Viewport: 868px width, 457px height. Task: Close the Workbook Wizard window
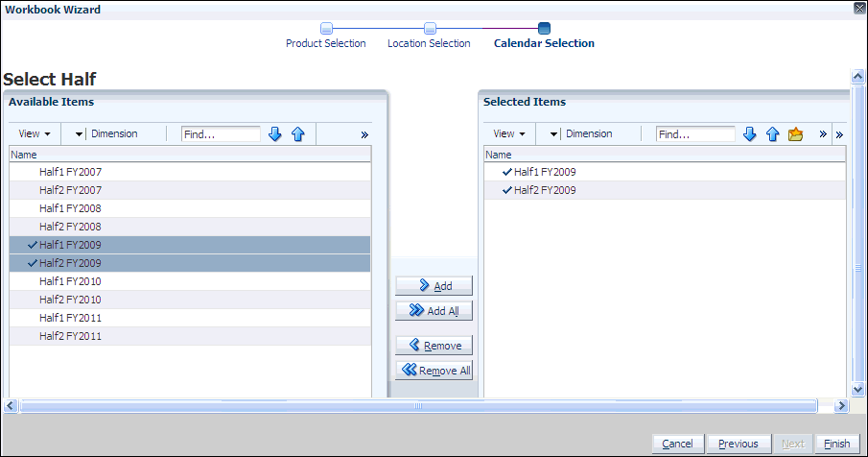tap(859, 9)
